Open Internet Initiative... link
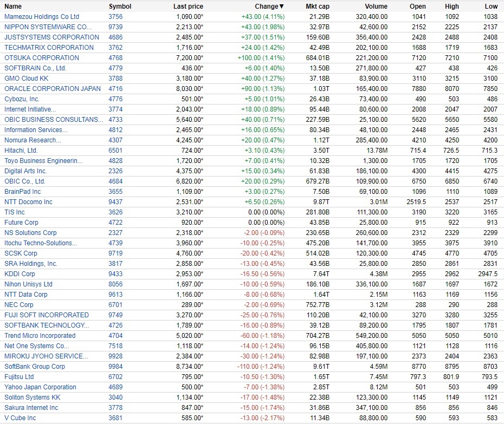The height and width of the screenshot is (424, 504). [30, 109]
